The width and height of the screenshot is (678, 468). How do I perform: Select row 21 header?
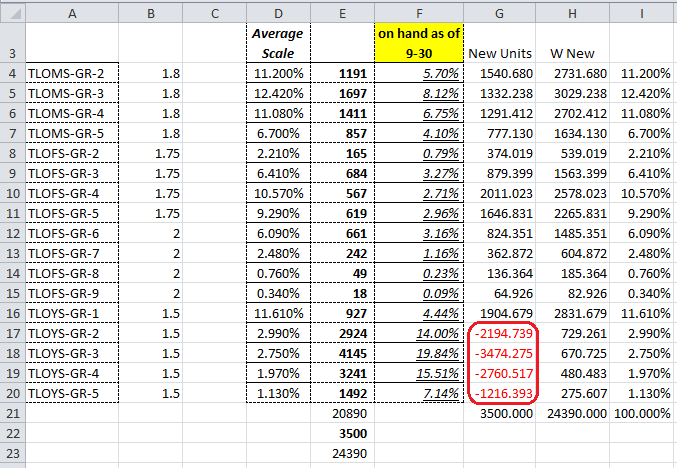[x=13, y=414]
